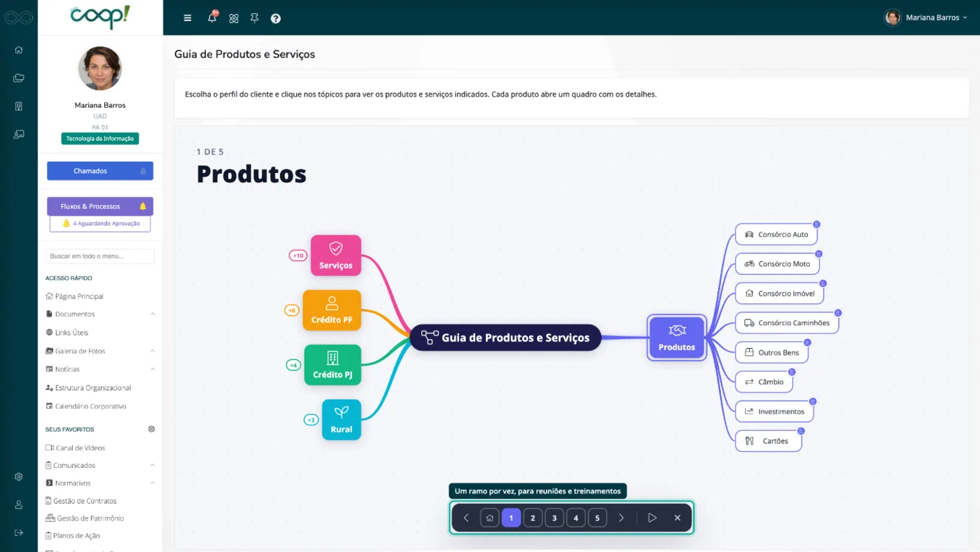Click the building icon in left rail
The width and height of the screenshot is (980, 552).
pos(19,106)
